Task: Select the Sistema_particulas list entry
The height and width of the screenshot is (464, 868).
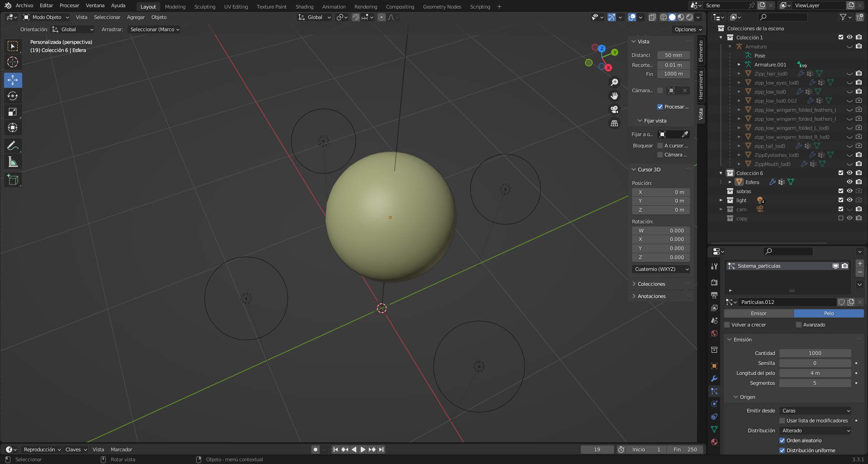Action: coord(788,266)
